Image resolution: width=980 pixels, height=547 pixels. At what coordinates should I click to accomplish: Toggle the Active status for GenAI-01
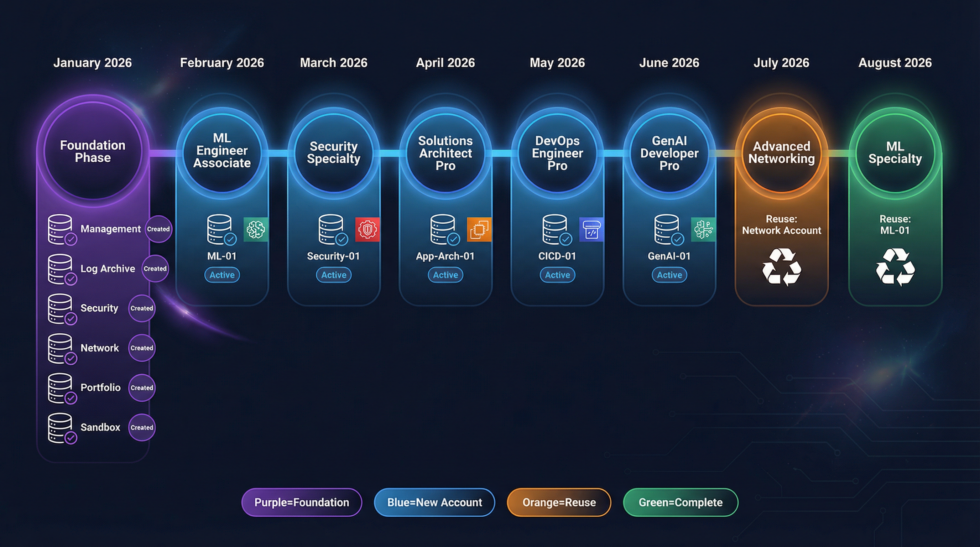[669, 275]
